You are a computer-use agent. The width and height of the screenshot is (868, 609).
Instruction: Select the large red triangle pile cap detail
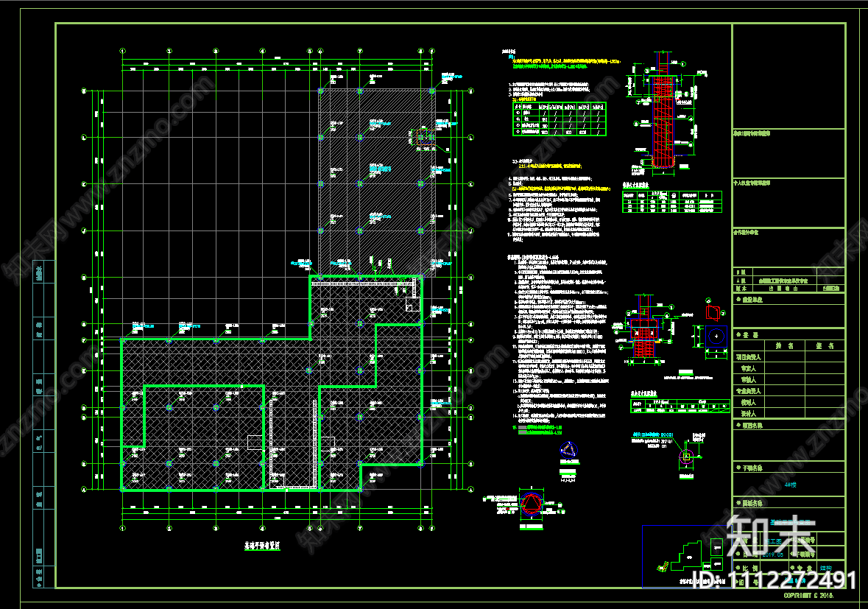[x=530, y=504]
